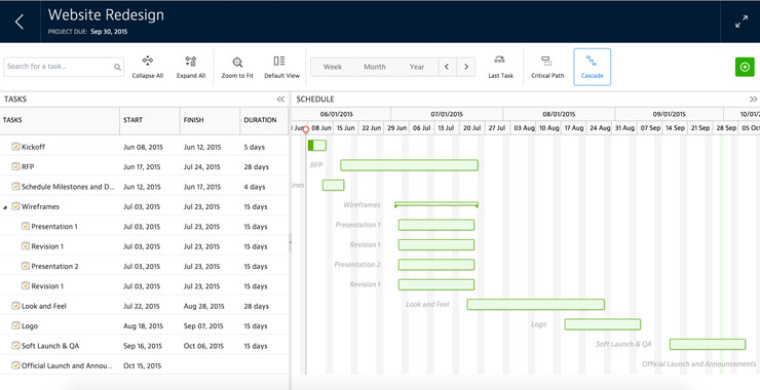
Task: Sort by the FINISH column header
Action: [210, 120]
